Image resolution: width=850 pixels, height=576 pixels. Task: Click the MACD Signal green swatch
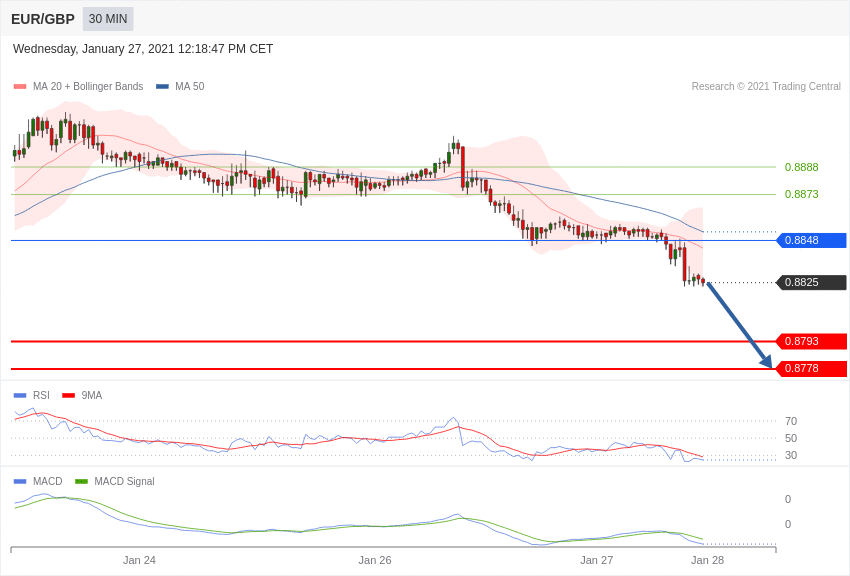[x=81, y=481]
